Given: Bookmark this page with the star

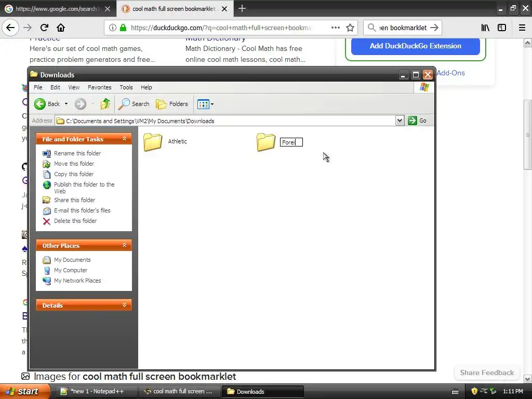Looking at the screenshot, I should [350, 28].
